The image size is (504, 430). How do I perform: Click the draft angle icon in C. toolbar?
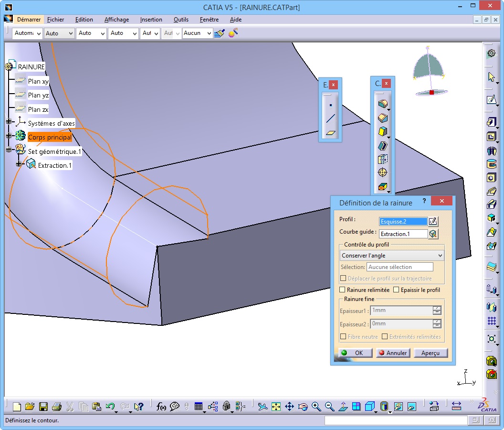(x=382, y=132)
